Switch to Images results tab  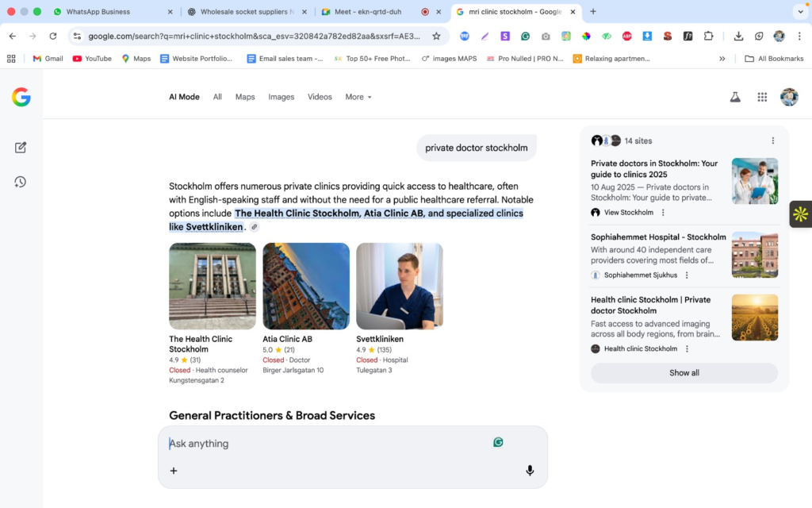[x=282, y=97]
